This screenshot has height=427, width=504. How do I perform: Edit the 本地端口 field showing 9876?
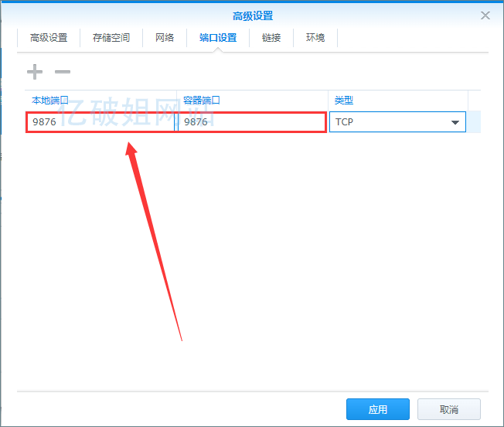[100, 122]
